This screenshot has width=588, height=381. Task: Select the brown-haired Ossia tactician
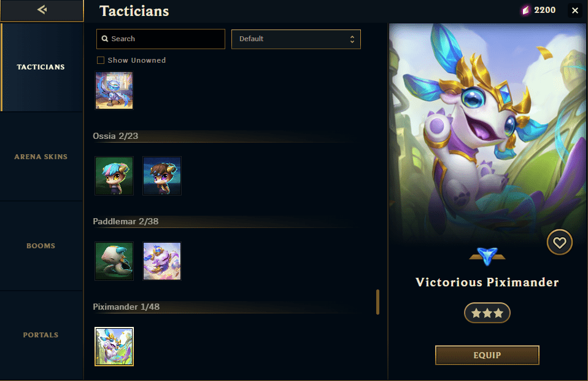point(162,176)
